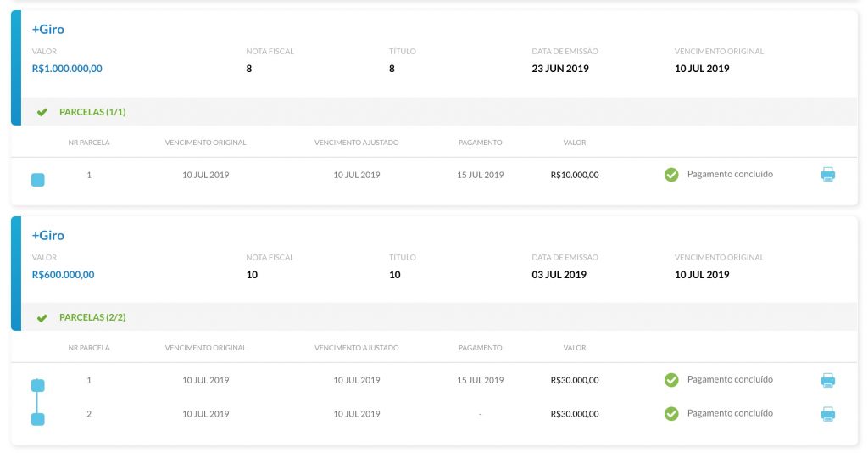Click green checkmark beside PARCELAS (1/1)
The height and width of the screenshot is (453, 868).
(42, 113)
